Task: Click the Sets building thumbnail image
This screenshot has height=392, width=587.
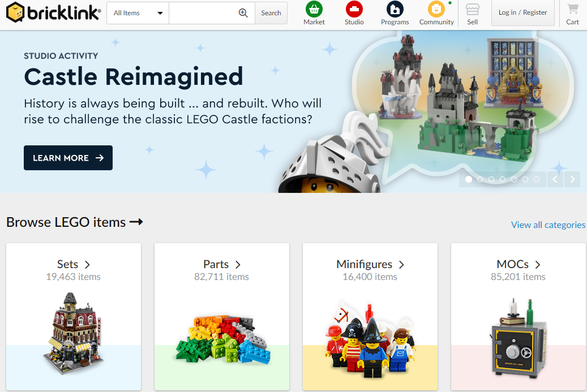Action: pos(74,334)
